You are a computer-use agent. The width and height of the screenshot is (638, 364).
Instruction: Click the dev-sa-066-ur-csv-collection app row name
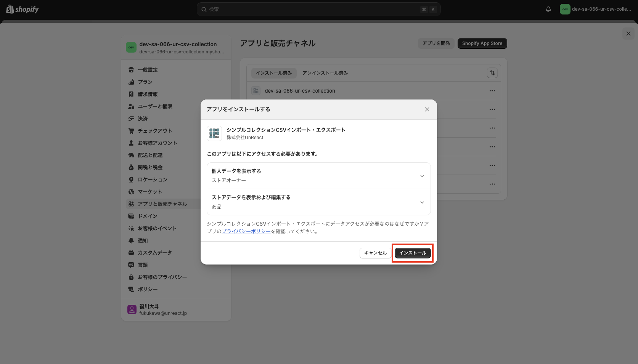300,91
